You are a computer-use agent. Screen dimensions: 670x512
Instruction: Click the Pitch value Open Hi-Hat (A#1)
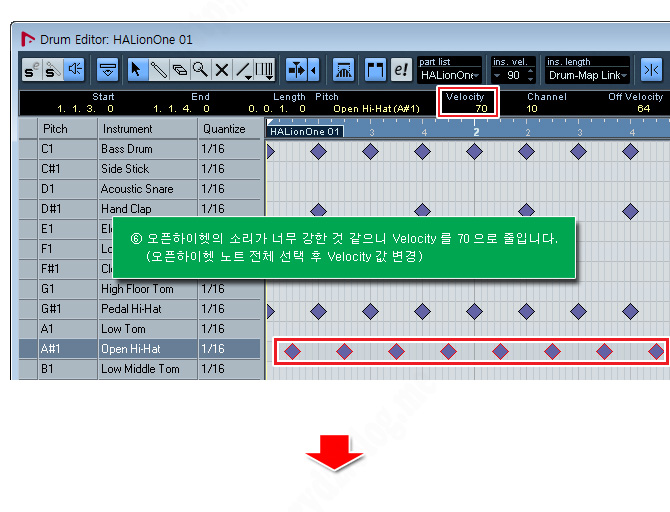coord(376,109)
